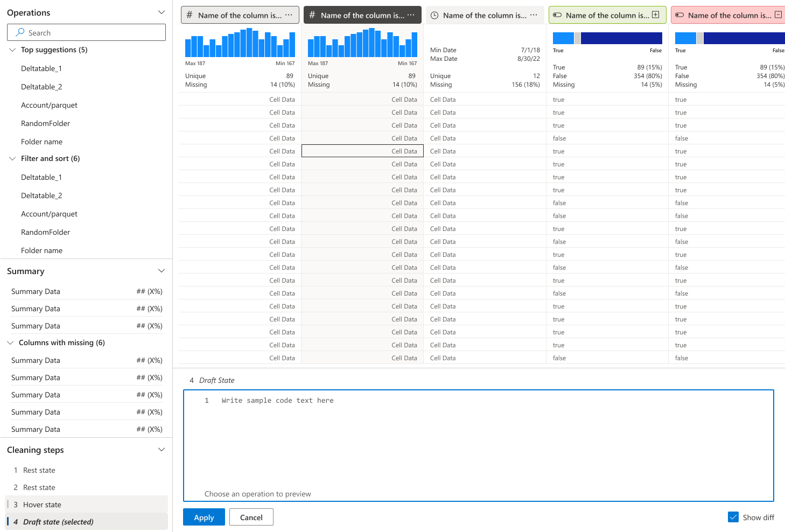Uncheck the Show diff checkbox
Screen dimensions: 785x532
[x=733, y=517]
